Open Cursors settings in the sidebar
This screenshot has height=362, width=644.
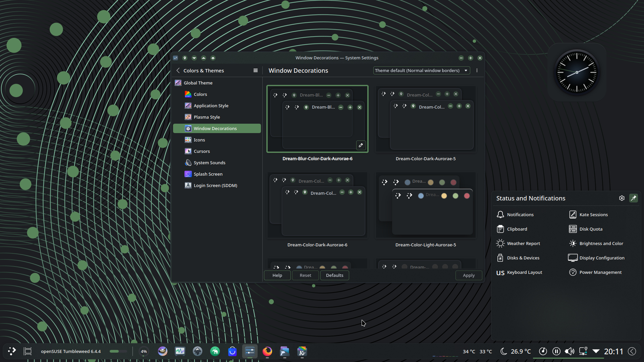click(217, 151)
